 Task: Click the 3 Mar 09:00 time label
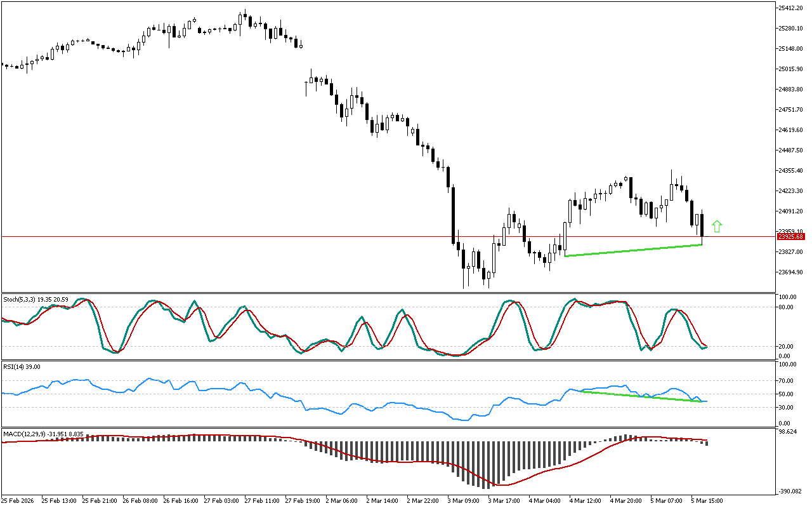pos(464,501)
